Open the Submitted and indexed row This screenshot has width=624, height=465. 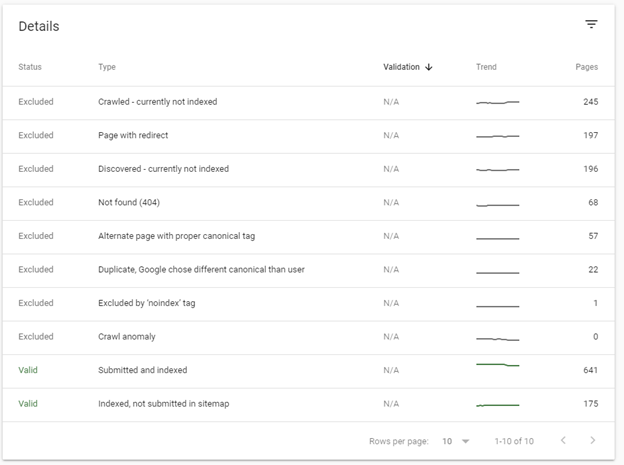(142, 370)
